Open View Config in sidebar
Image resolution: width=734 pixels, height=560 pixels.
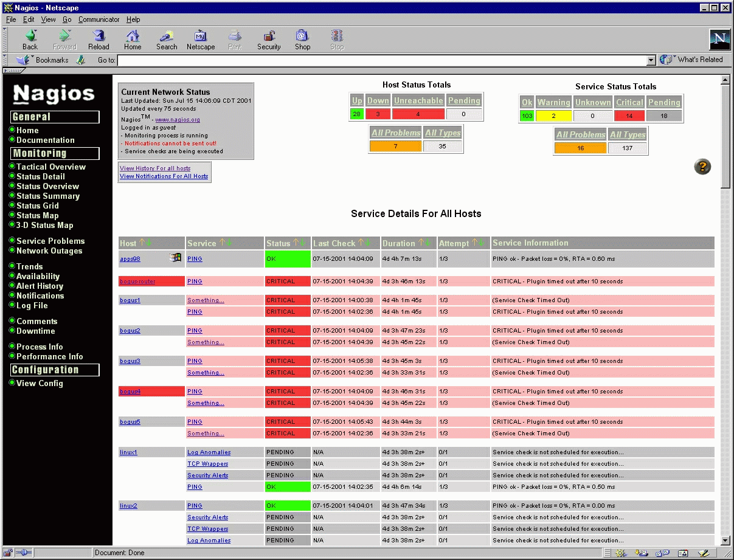[x=40, y=383]
